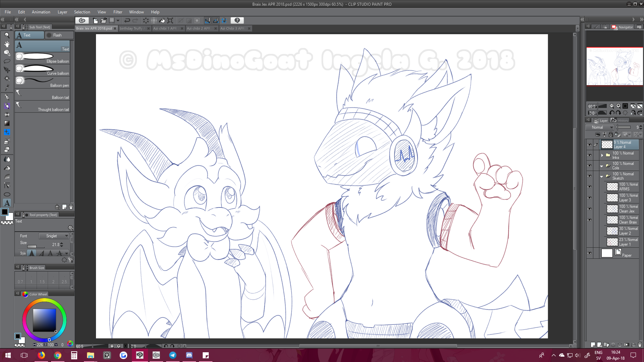This screenshot has width=644, height=362.
Task: Choose the Balloon pen sub tool
Action: pyautogui.click(x=42, y=82)
